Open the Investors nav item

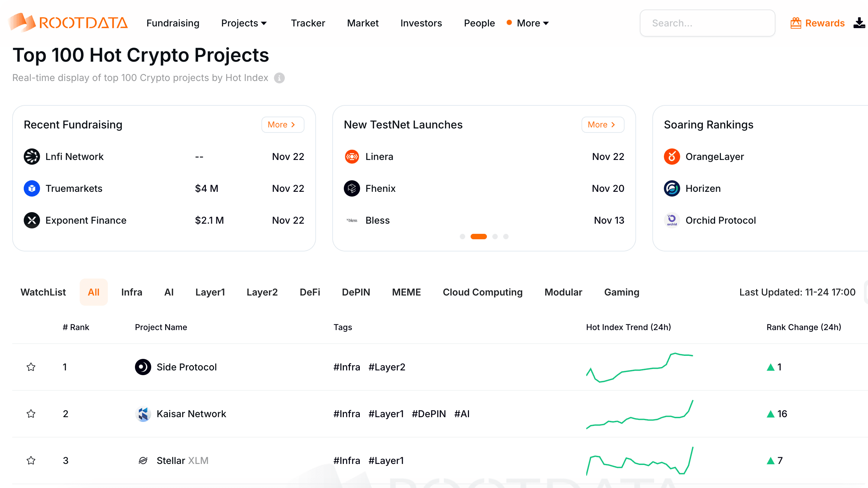click(x=421, y=23)
